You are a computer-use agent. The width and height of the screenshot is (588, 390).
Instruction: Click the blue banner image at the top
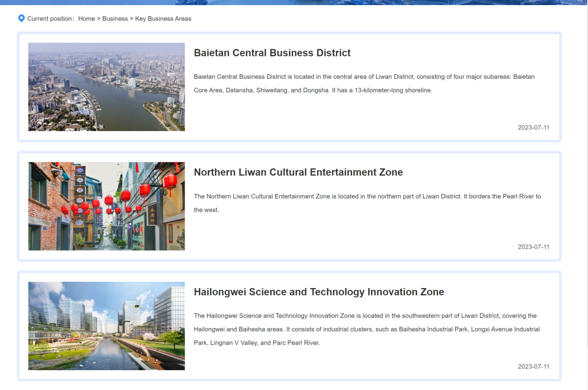coord(294,3)
